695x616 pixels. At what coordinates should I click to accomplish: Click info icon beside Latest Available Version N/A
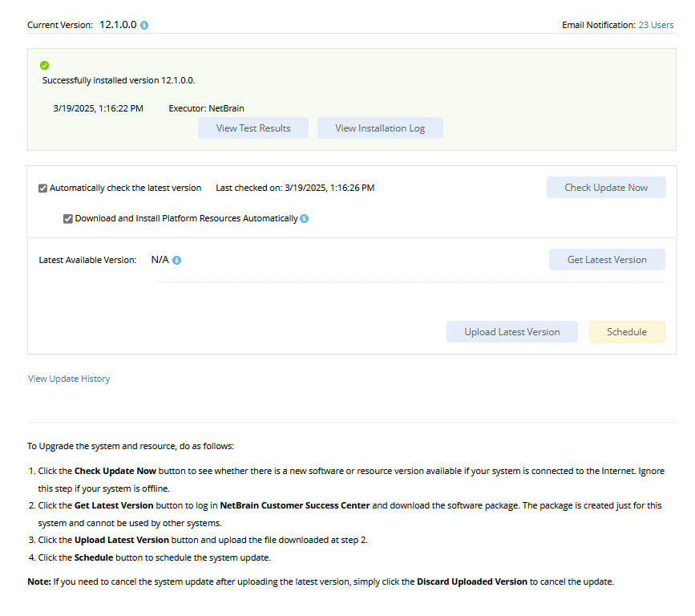pos(177,261)
